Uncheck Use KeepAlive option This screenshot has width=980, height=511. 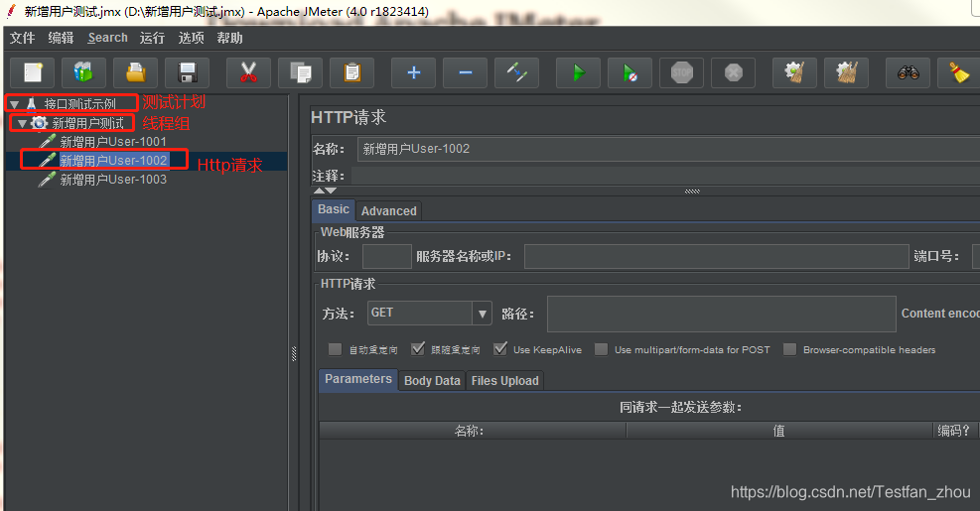(x=500, y=349)
